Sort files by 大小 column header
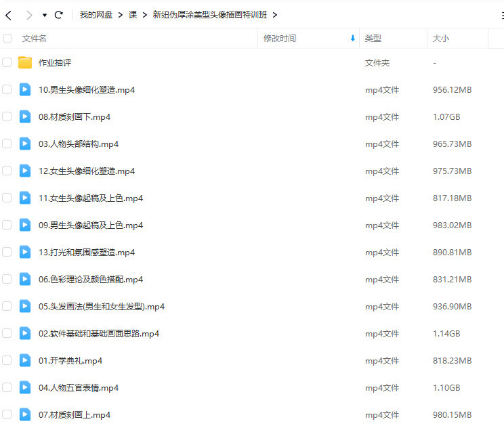Viewport: 504px width, 432px height. coord(440,39)
